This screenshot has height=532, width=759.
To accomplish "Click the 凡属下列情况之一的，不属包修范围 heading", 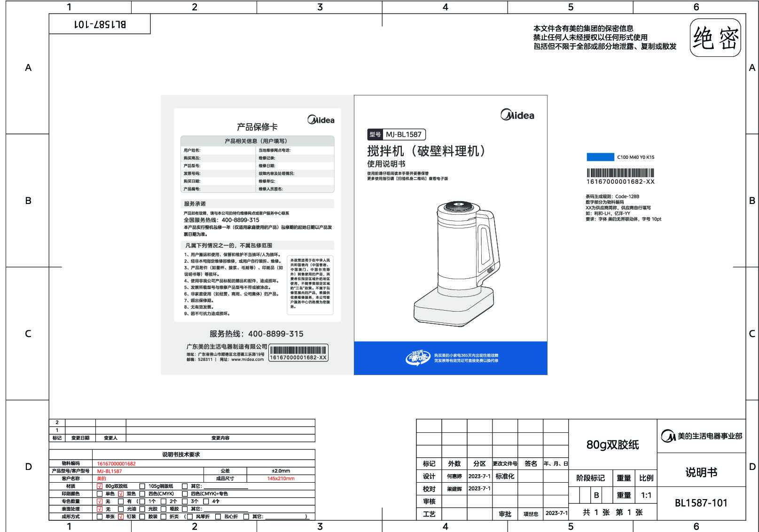I will coord(228,245).
